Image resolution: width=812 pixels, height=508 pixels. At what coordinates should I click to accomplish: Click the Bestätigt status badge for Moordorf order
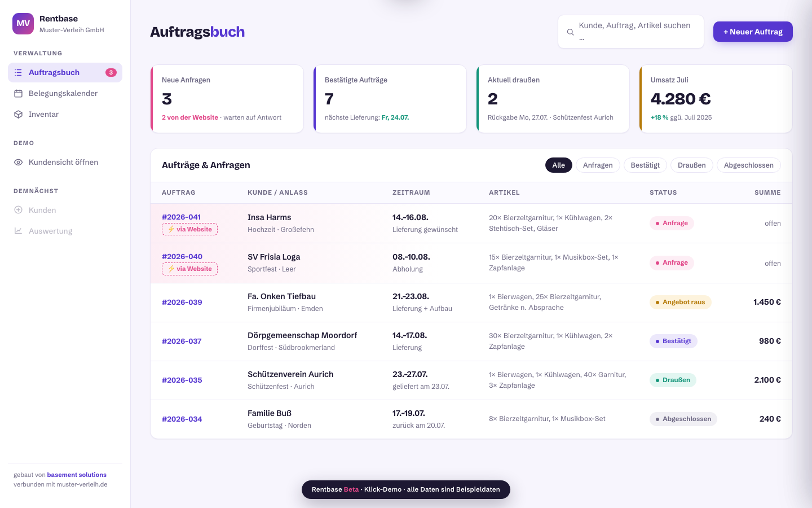(x=673, y=341)
